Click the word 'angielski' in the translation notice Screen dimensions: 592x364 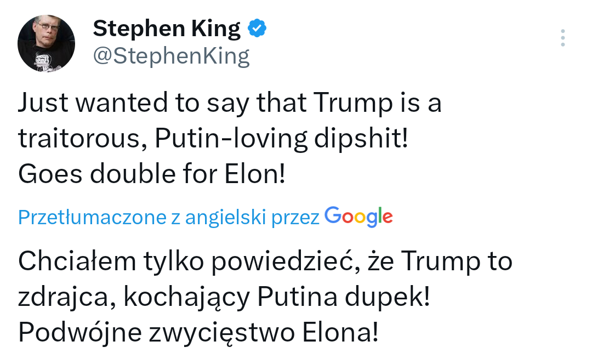click(x=225, y=218)
